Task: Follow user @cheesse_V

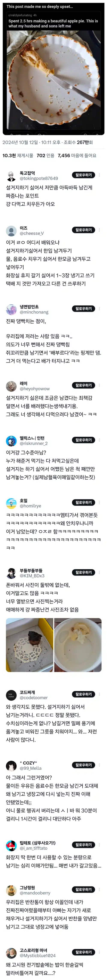Action: click(83, 230)
